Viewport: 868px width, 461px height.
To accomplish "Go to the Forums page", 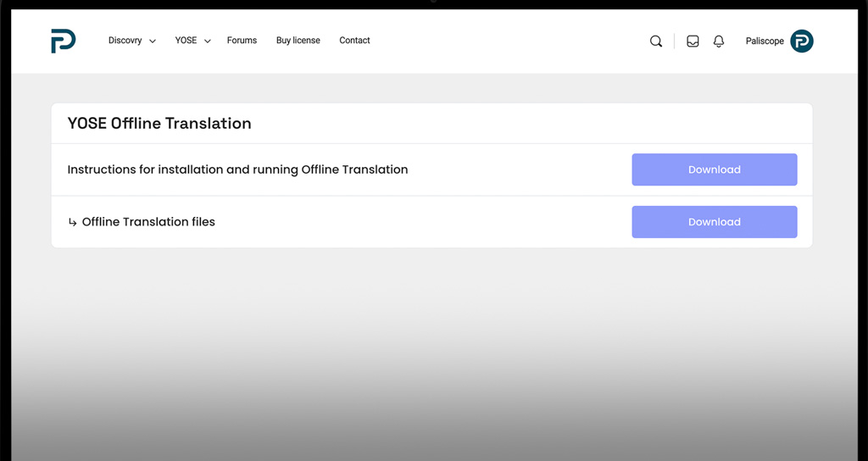I will click(242, 41).
